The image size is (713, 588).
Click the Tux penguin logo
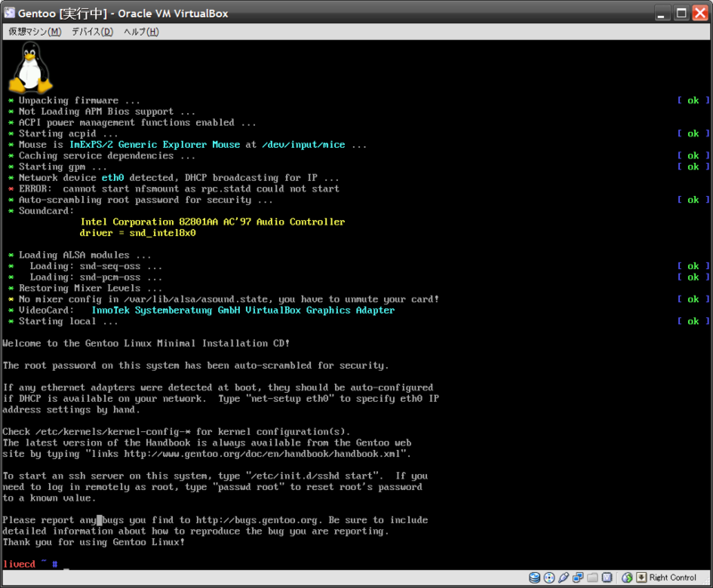tap(30, 68)
